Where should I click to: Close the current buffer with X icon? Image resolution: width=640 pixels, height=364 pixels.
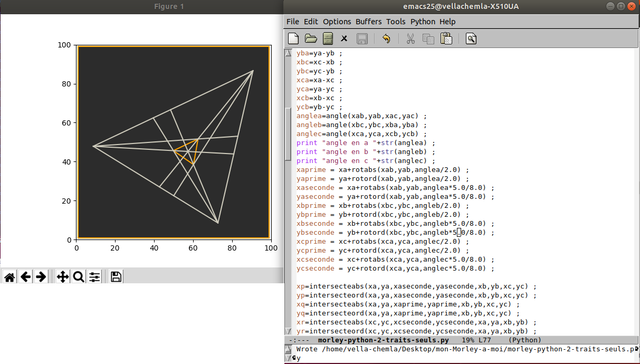coord(344,39)
